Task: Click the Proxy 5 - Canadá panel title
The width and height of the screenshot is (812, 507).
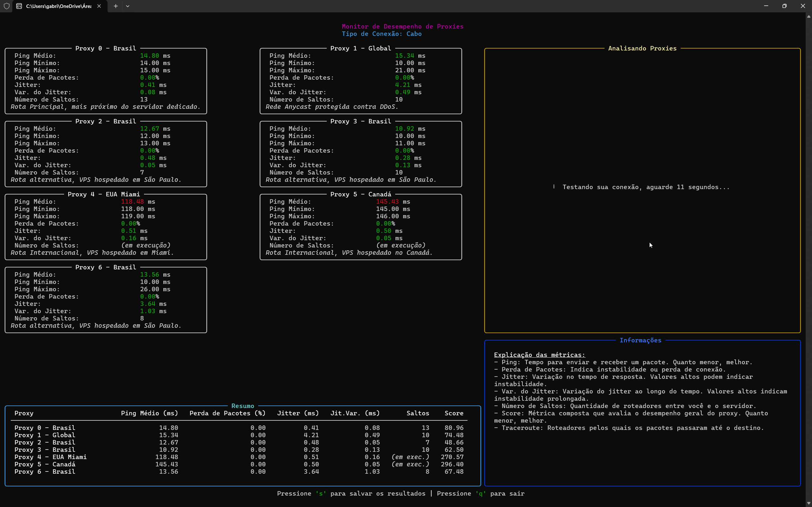Action: point(361,194)
